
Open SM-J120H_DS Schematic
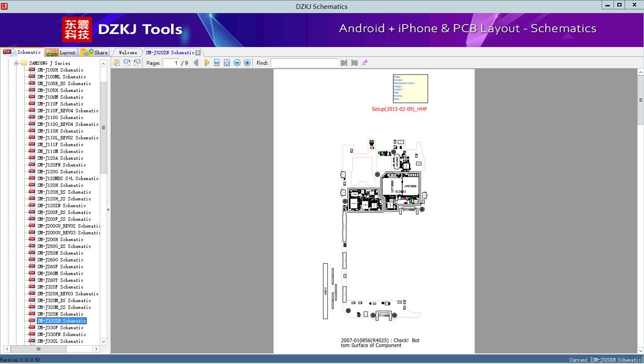point(64,192)
